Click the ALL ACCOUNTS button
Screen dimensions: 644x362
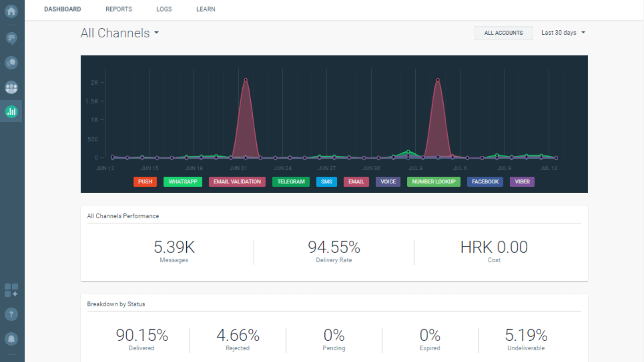click(x=504, y=33)
